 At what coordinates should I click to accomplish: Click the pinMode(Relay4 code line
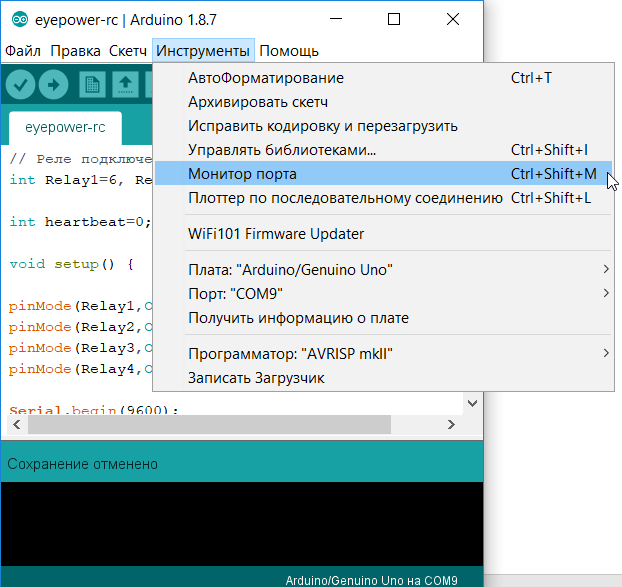click(81, 369)
